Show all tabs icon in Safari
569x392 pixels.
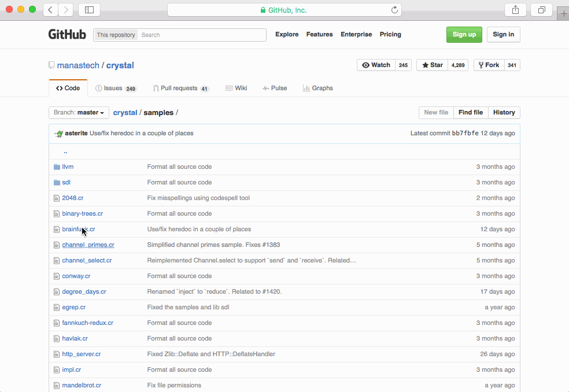pyautogui.click(x=541, y=10)
